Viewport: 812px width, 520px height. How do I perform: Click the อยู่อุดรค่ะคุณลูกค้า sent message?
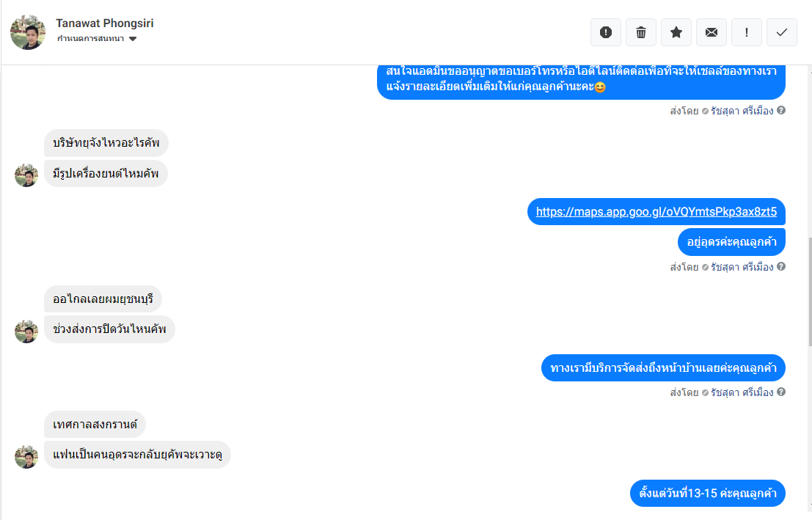point(731,242)
